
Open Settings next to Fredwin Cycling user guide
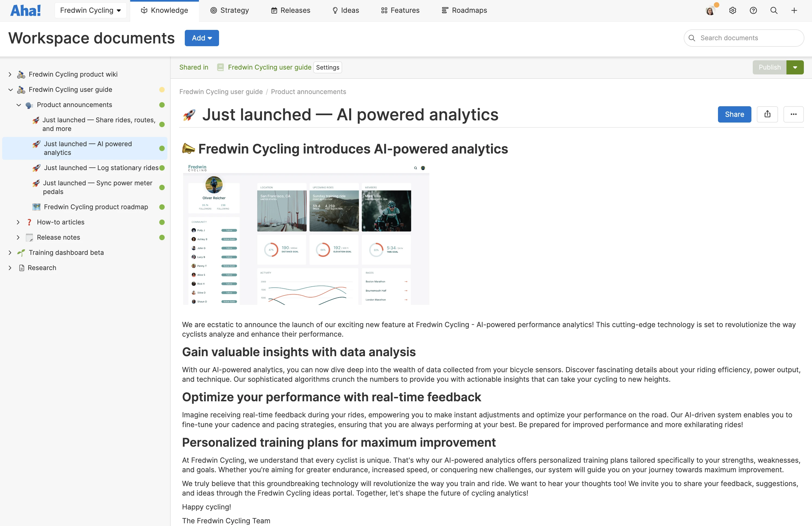(327, 67)
